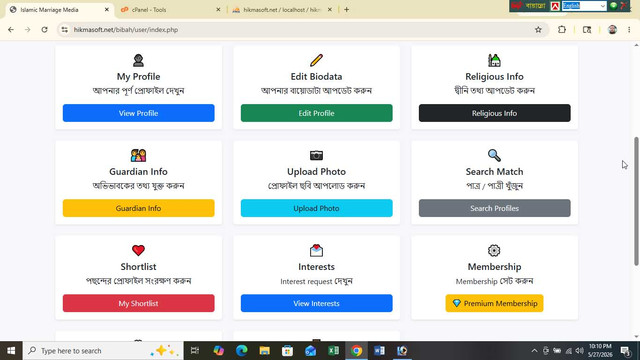640x360 pixels.
Task: Bookmark this page with star icon
Action: 538,30
